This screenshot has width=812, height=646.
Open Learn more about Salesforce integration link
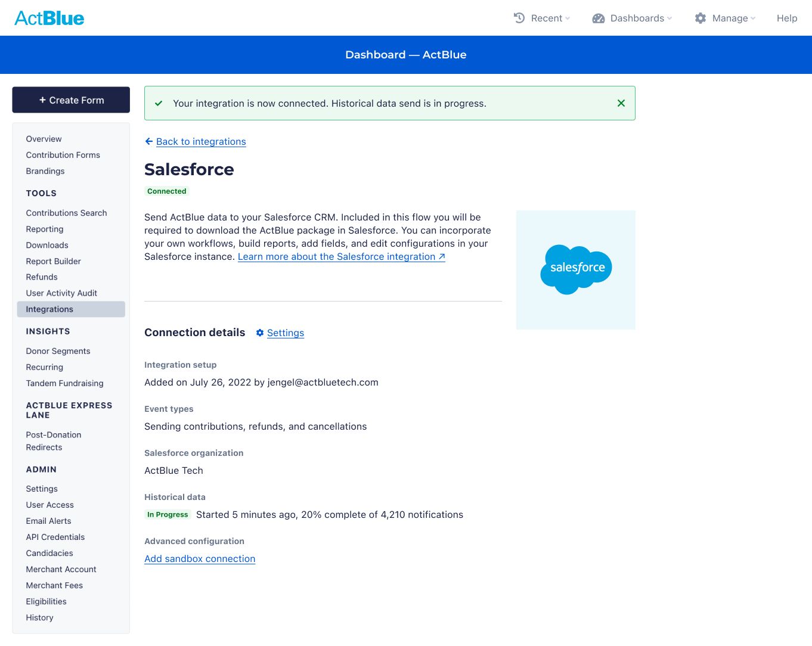(x=342, y=256)
